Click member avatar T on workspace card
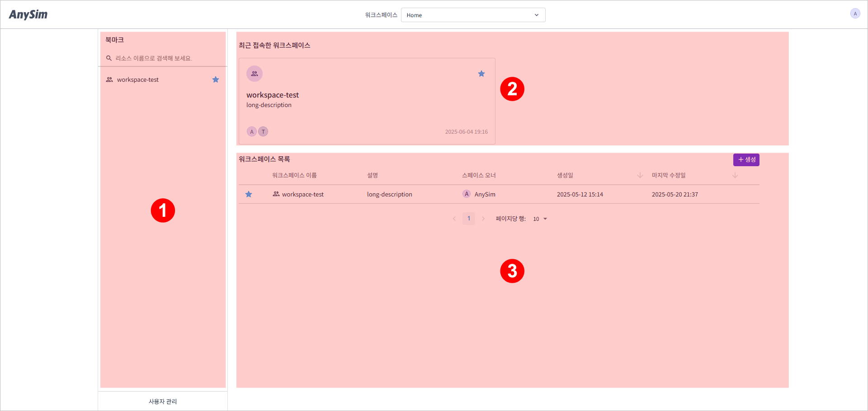The image size is (868, 411). 263,131
